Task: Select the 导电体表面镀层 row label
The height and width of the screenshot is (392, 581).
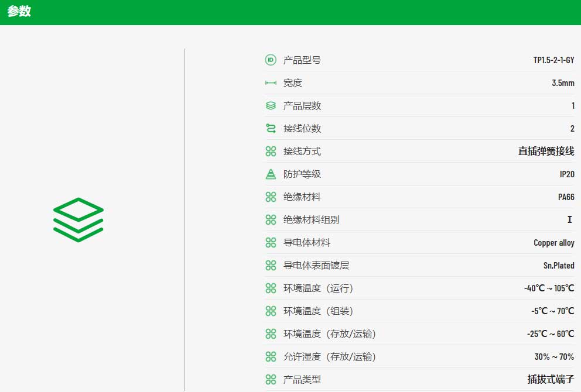Action: coord(316,266)
